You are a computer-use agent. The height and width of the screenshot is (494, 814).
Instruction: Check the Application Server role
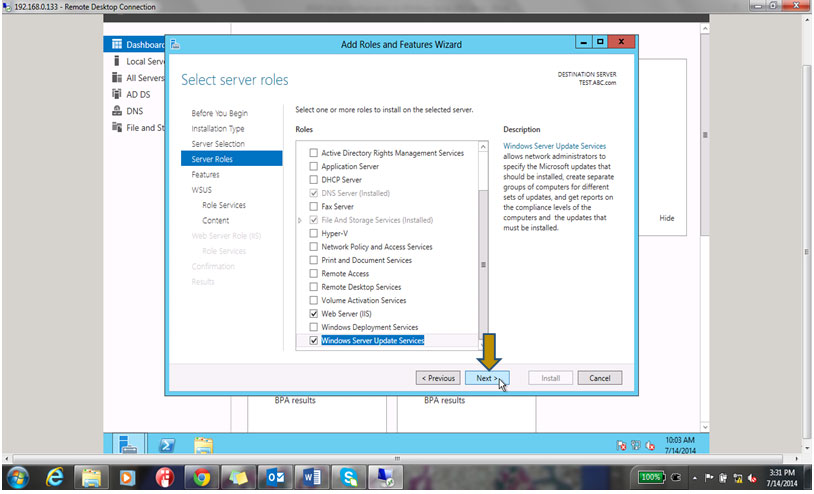pyautogui.click(x=314, y=167)
